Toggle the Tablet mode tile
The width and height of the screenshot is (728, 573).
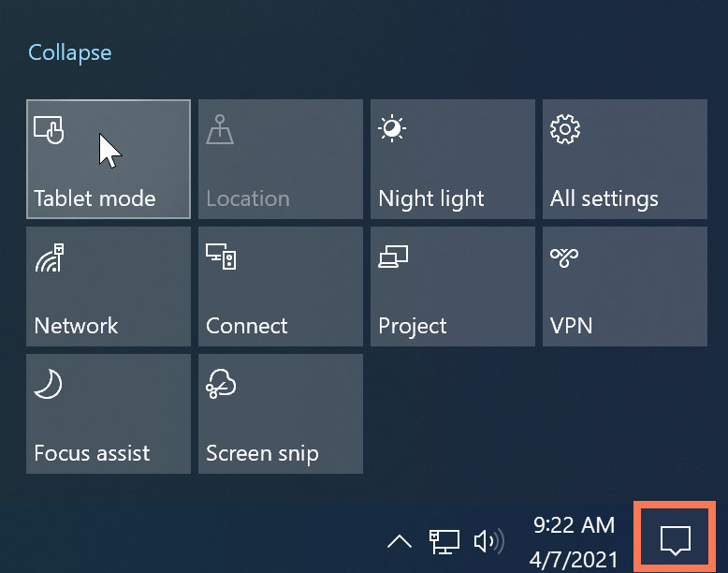click(x=108, y=158)
